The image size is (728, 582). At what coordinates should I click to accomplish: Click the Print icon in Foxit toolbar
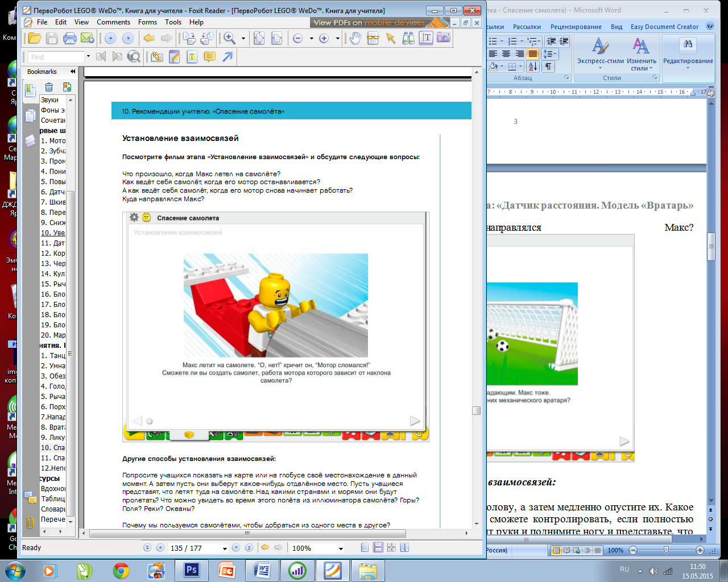70,38
